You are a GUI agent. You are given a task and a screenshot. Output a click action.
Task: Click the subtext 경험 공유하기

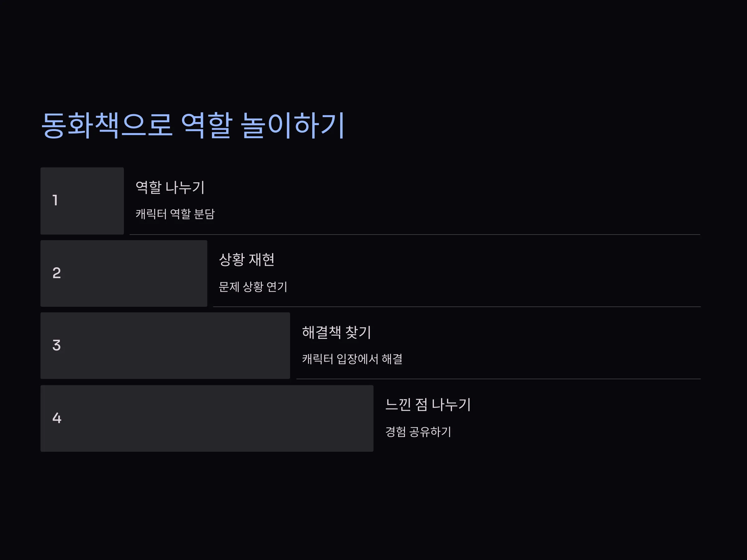418,432
